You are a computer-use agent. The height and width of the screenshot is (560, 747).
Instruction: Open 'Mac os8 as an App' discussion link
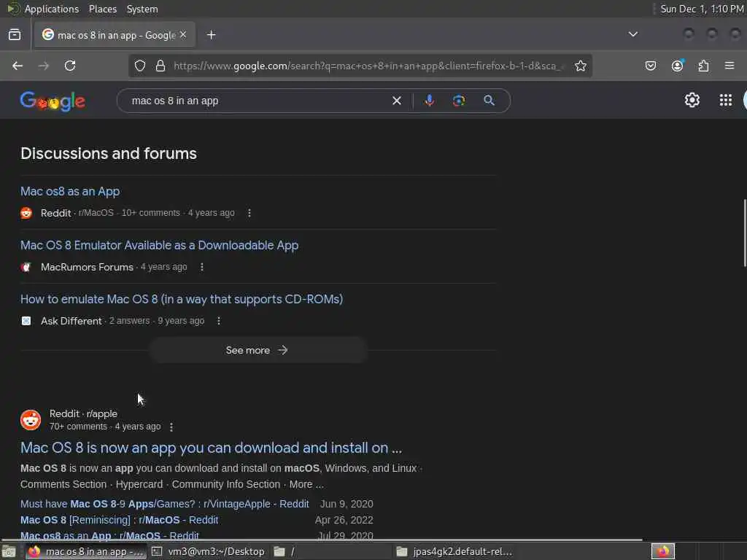[70, 192]
